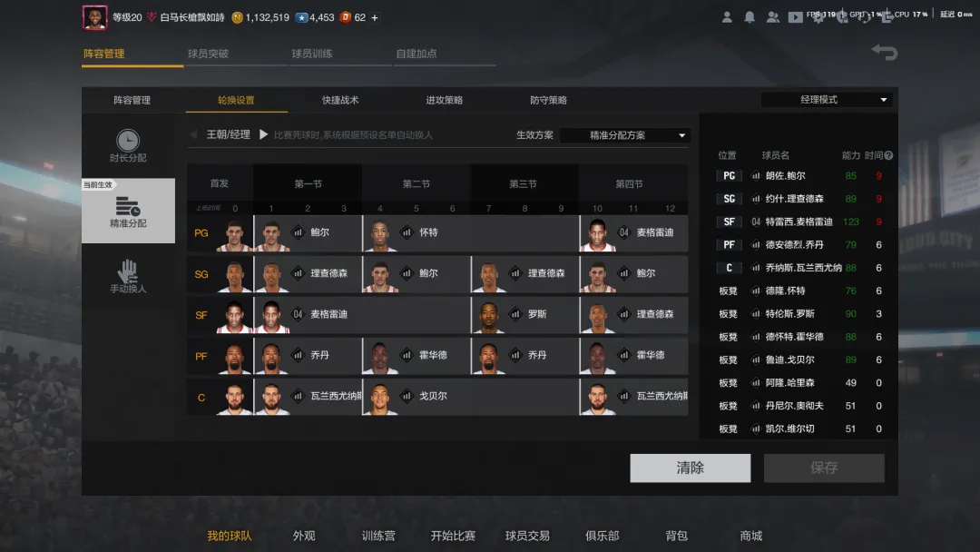Click the play triangle next to 王朝/经理
This screenshot has height=552, width=980.
263,134
